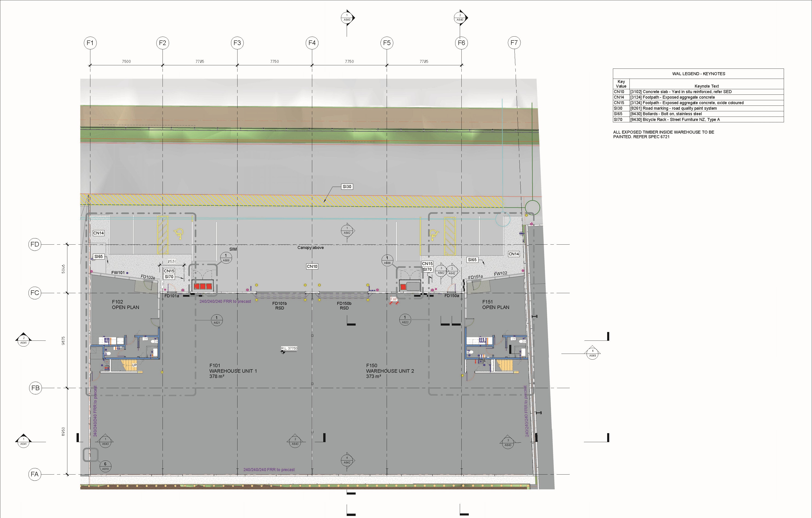
Task: Click the FD150a door tag
Action: (x=452, y=296)
